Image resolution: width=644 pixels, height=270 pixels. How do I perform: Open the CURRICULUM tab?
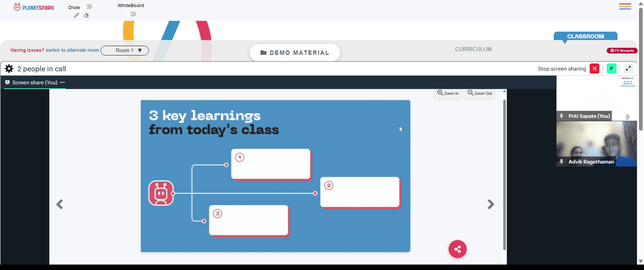point(473,50)
